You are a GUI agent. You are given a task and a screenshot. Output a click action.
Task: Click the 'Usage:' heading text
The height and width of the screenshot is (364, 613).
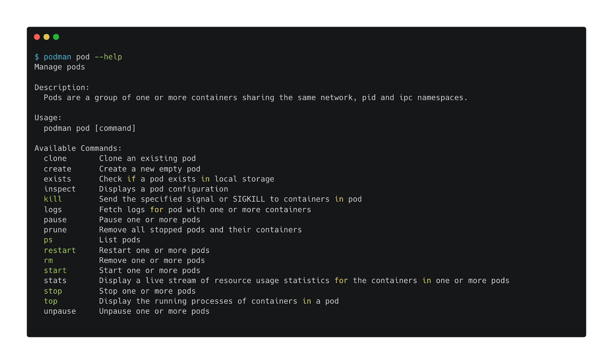[x=48, y=118]
